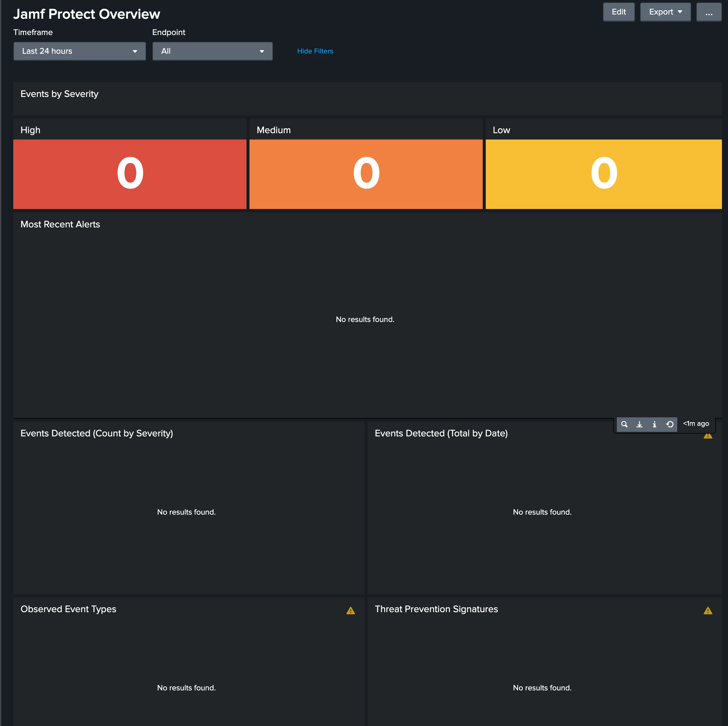
Task: Click the Hide Filters link
Action: click(315, 51)
